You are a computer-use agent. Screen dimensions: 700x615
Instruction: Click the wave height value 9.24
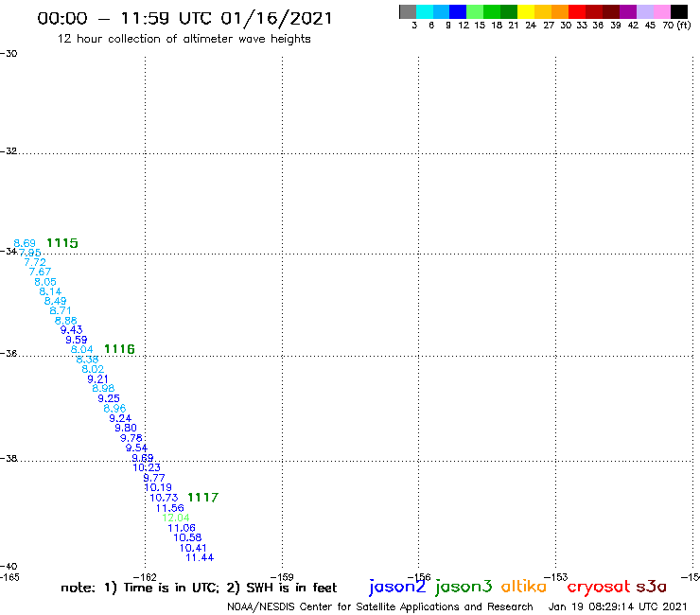[x=120, y=418]
